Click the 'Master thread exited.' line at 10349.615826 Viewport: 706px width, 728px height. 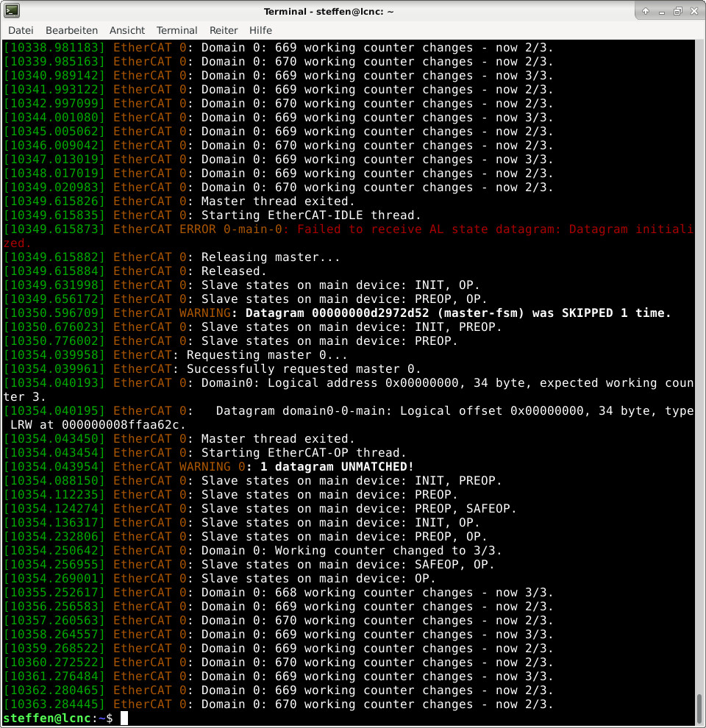coord(179,201)
